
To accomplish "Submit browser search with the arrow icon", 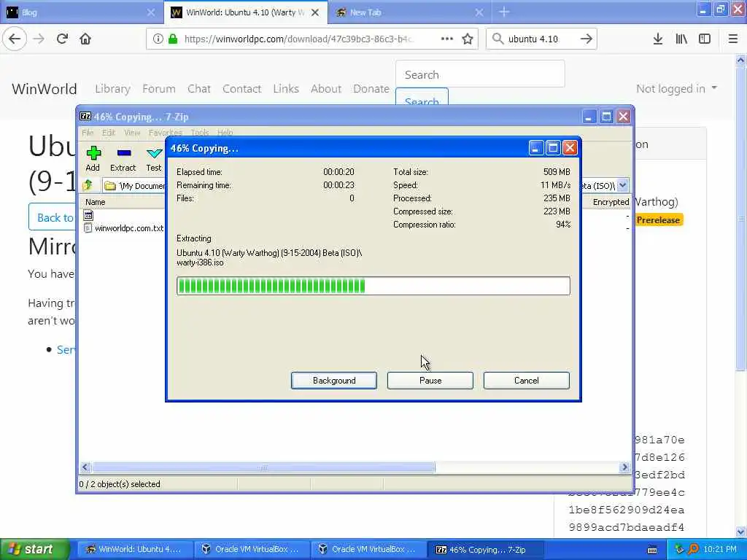I will pyautogui.click(x=587, y=39).
